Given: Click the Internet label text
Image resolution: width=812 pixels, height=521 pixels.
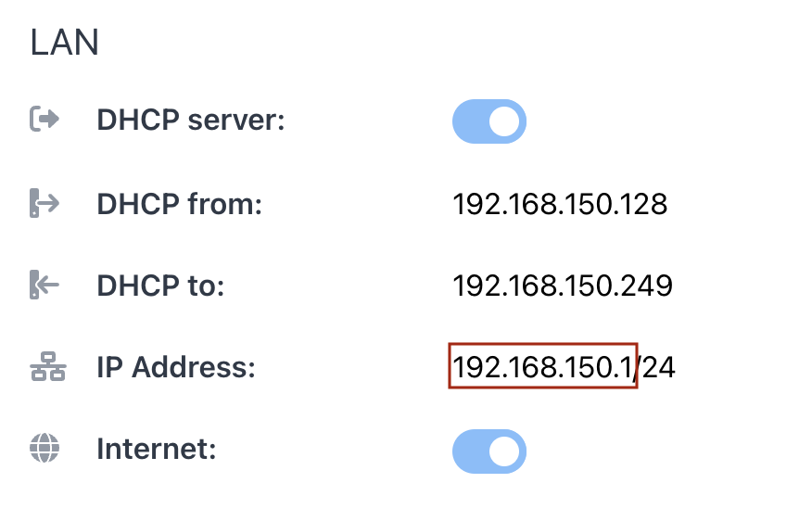Looking at the screenshot, I should [157, 449].
